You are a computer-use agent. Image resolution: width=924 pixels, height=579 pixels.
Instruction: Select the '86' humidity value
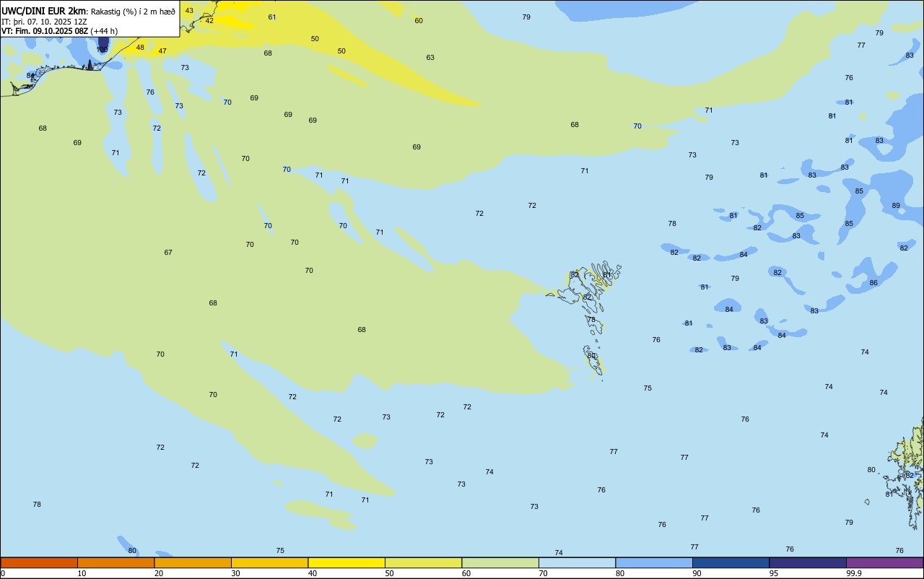(x=873, y=283)
